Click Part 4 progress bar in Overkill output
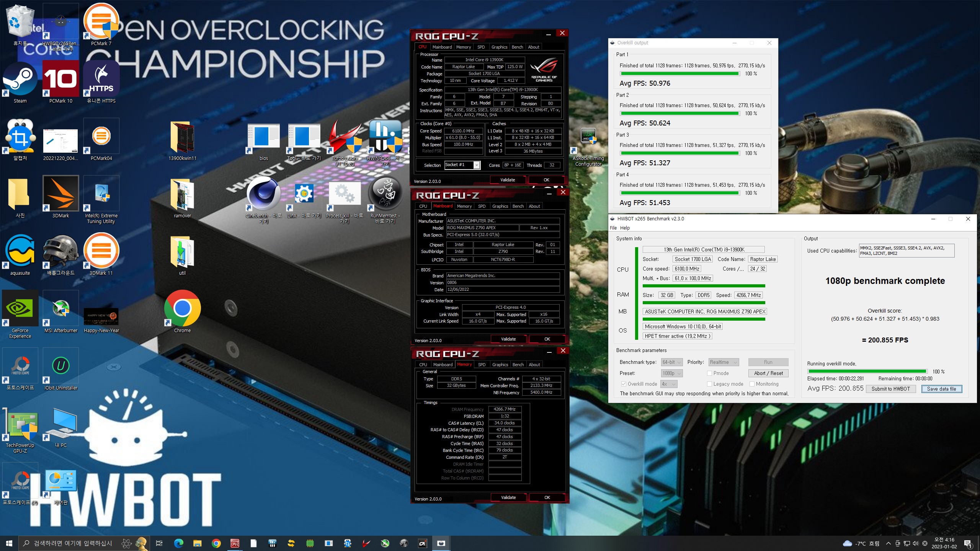The image size is (980, 551). pos(679,193)
